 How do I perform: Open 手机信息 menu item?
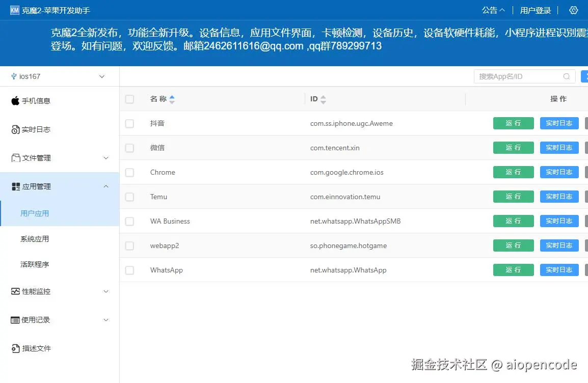click(x=60, y=101)
